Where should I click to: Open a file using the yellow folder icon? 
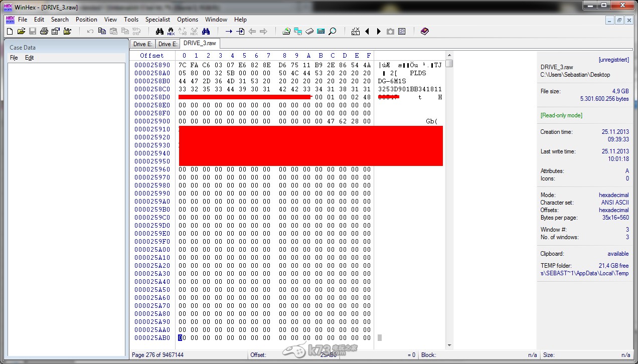pyautogui.click(x=21, y=31)
